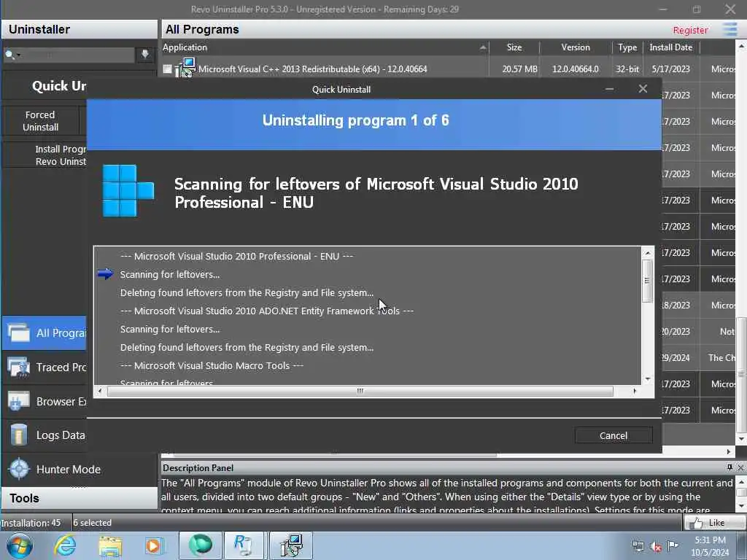Viewport: 747px width, 560px height.
Task: Click the first "Deleting found leftovers" line
Action: pos(247,293)
